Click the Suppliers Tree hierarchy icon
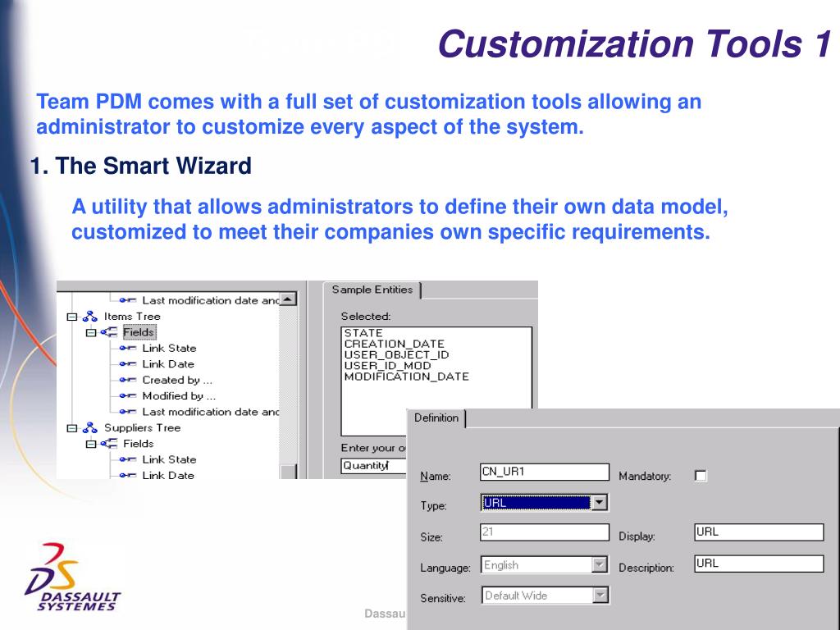Image resolution: width=840 pixels, height=630 pixels. [x=90, y=428]
